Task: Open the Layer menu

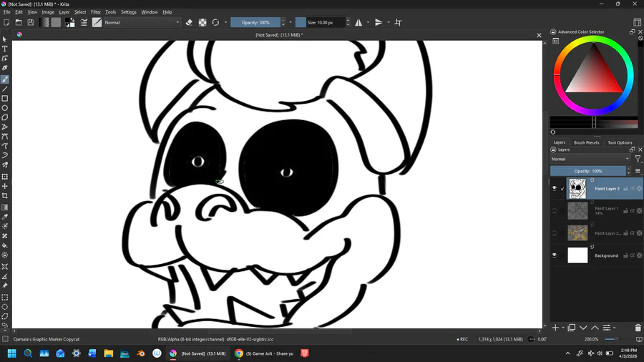Action: pyautogui.click(x=64, y=12)
